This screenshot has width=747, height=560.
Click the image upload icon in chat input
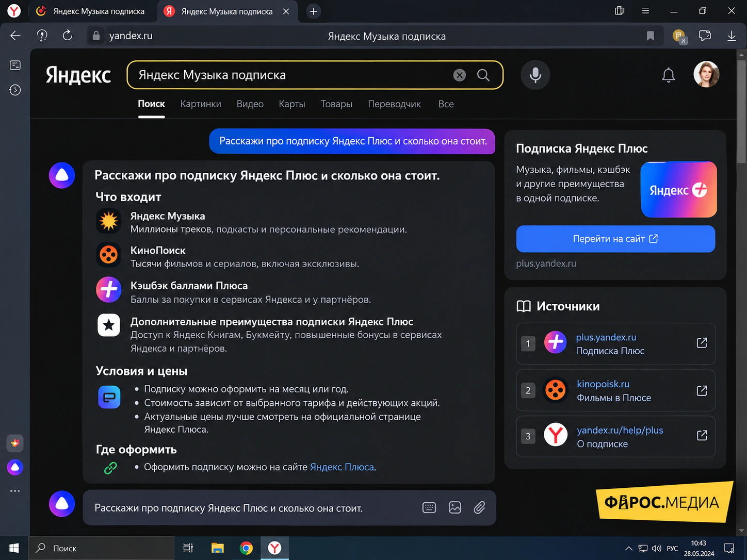click(x=455, y=508)
